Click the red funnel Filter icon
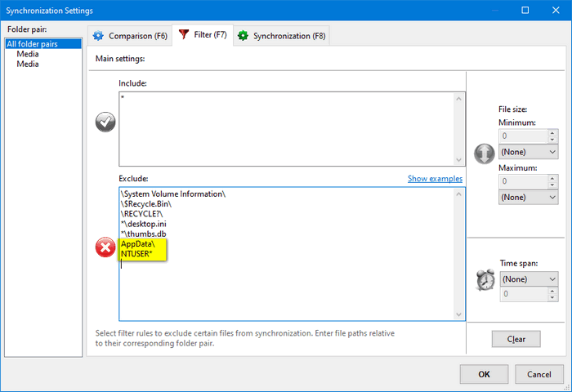The image size is (572, 392). click(x=183, y=36)
